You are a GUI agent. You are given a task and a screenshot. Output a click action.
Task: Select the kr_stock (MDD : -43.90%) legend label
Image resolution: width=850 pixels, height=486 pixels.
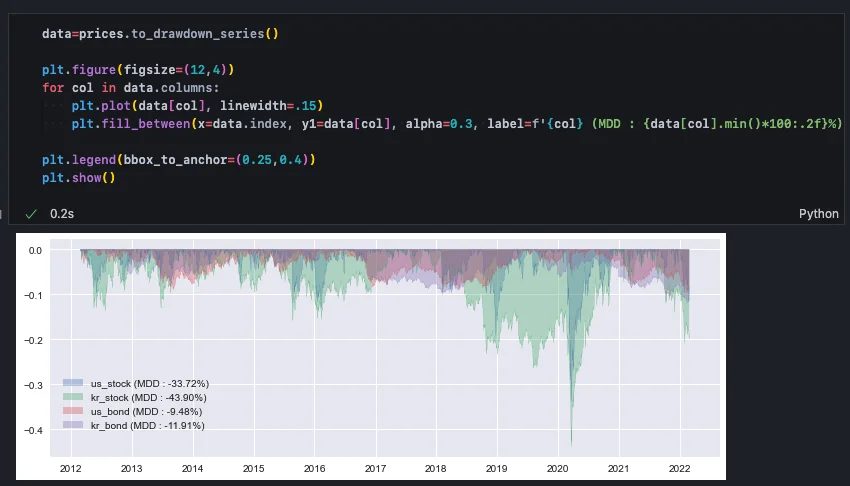point(149,397)
